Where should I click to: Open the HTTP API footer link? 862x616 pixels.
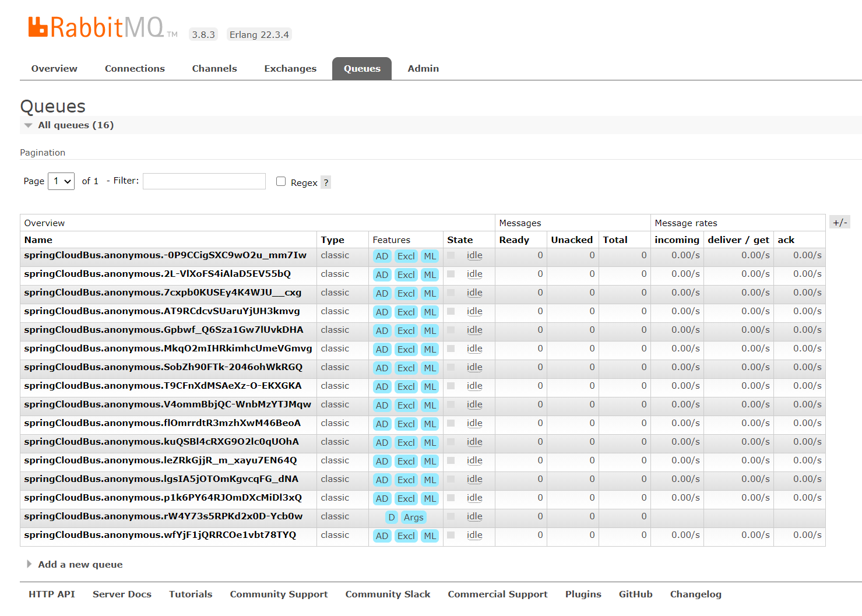[x=52, y=594]
